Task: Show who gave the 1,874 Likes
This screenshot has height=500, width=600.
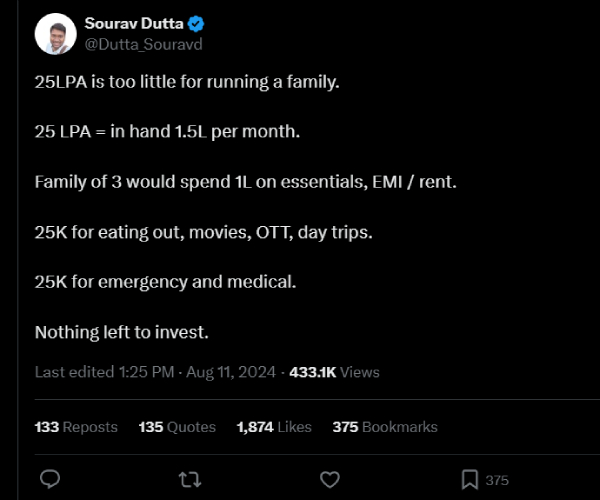Action: point(274,427)
